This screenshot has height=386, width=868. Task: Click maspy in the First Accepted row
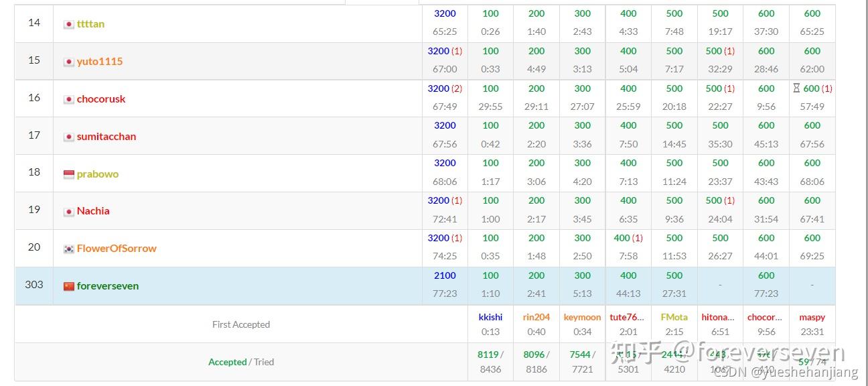[812, 317]
